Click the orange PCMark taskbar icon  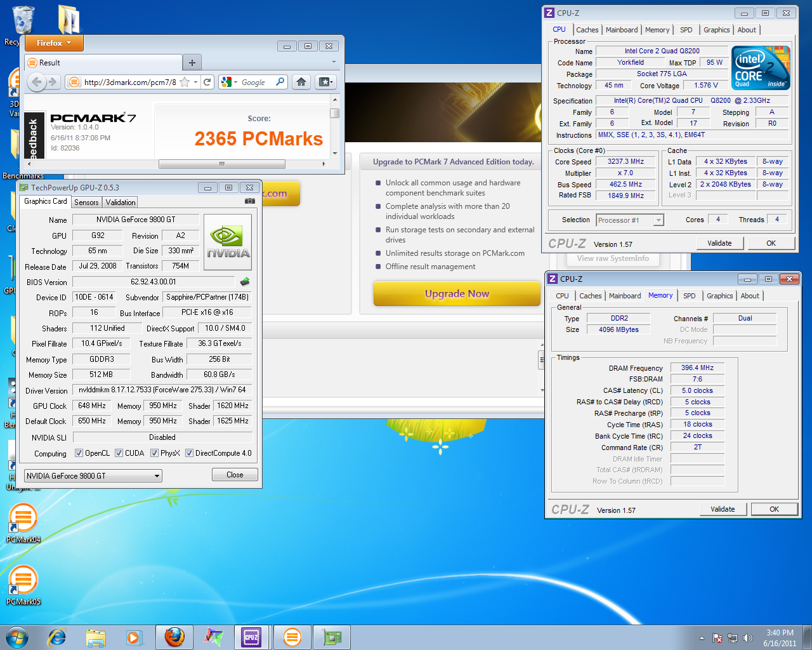click(292, 637)
